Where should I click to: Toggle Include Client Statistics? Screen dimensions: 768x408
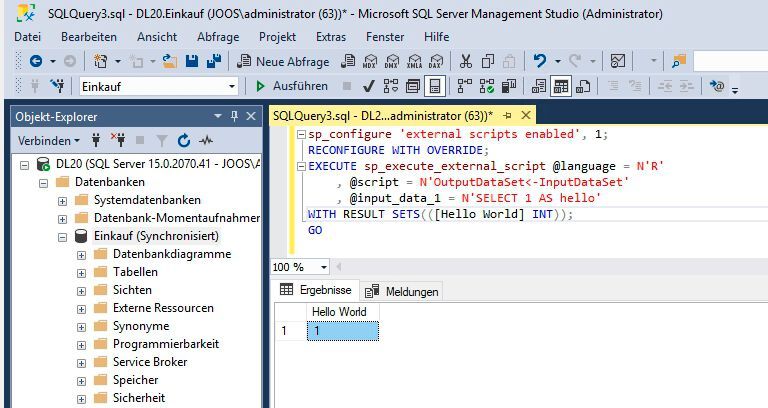coord(509,86)
